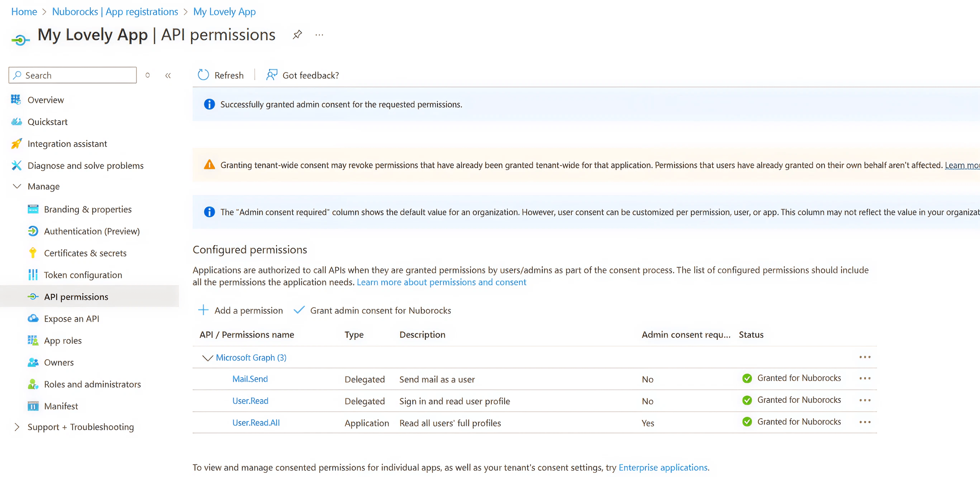This screenshot has height=477, width=980.
Task: Click the sidebar Search field
Action: 72,75
